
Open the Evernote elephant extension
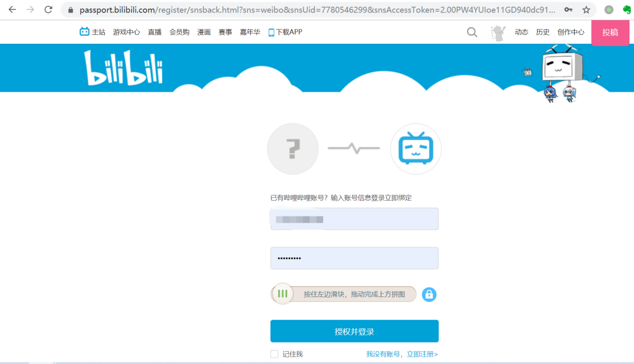coord(626,10)
